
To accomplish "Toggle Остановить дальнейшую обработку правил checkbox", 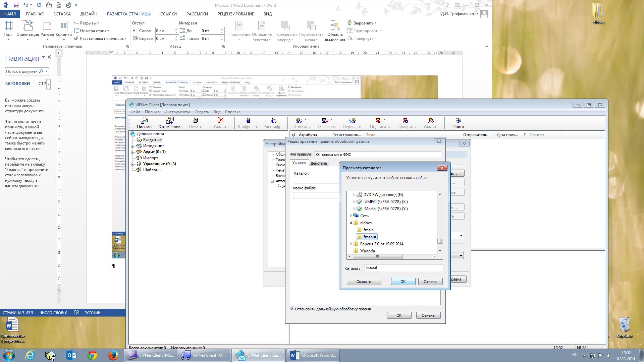I will coord(292,309).
